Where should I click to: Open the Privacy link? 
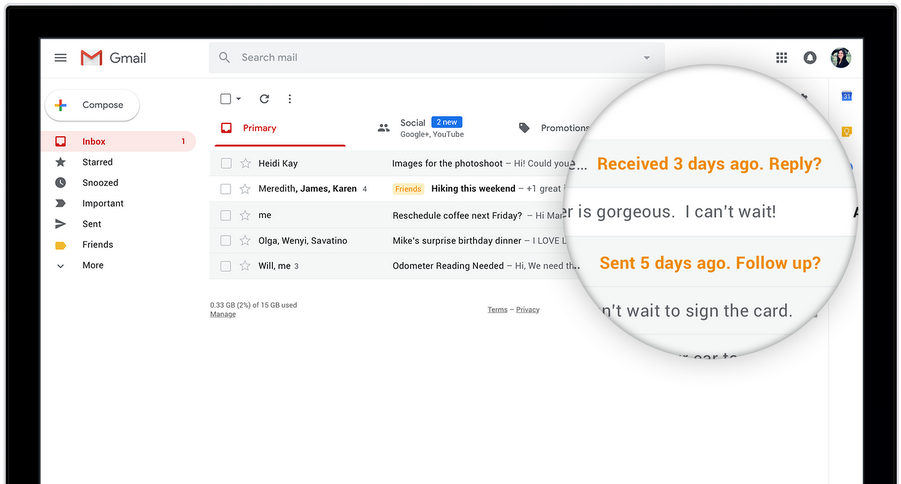click(527, 309)
